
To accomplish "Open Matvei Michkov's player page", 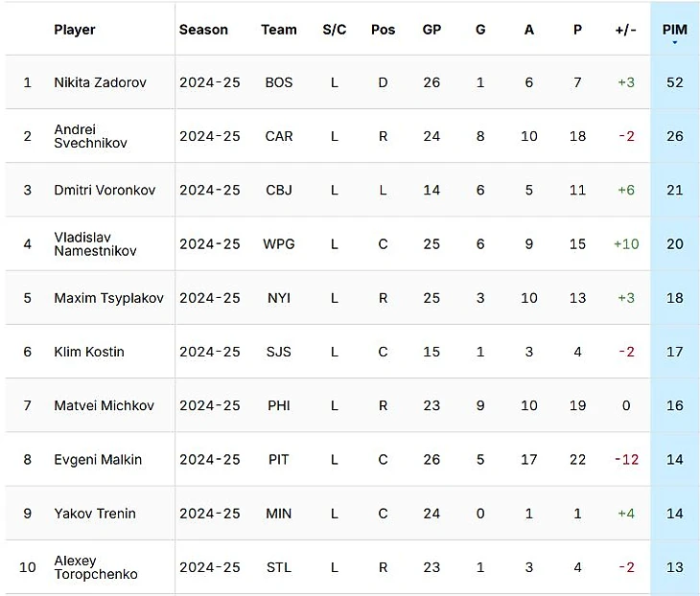I will pyautogui.click(x=104, y=405).
